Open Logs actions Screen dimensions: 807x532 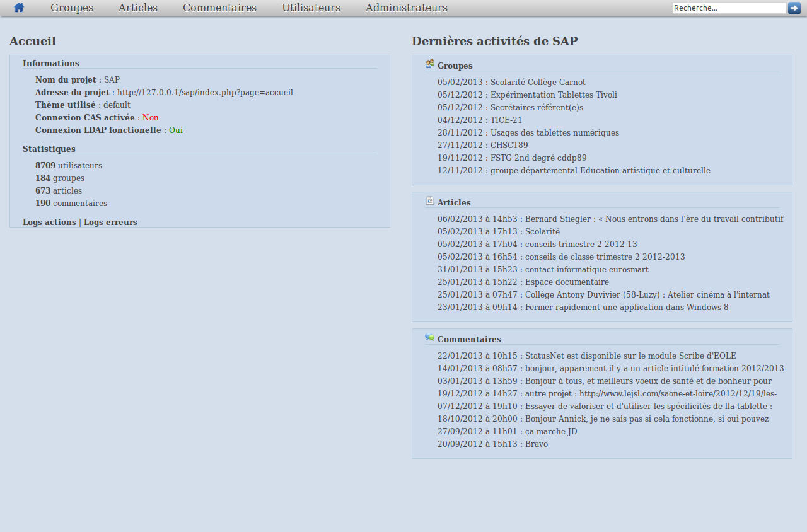pyautogui.click(x=49, y=222)
